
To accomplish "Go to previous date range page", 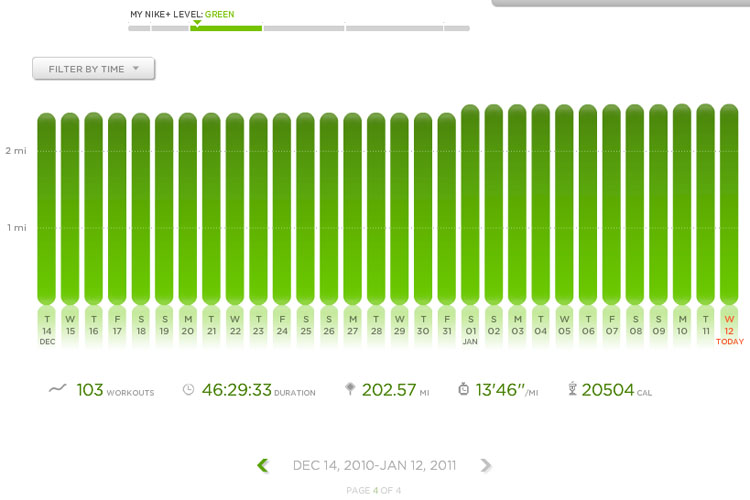I will [x=263, y=465].
